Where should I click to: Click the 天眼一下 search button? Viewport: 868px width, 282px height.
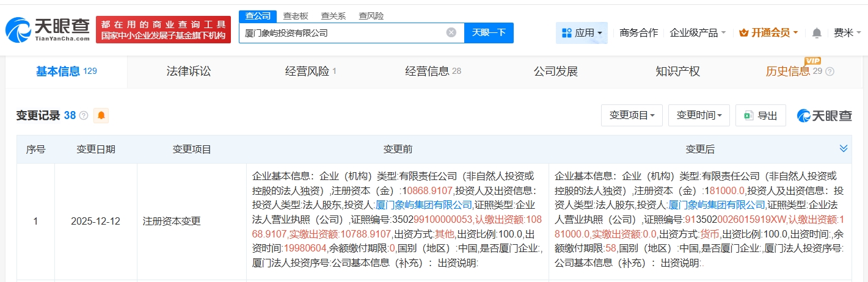[489, 33]
